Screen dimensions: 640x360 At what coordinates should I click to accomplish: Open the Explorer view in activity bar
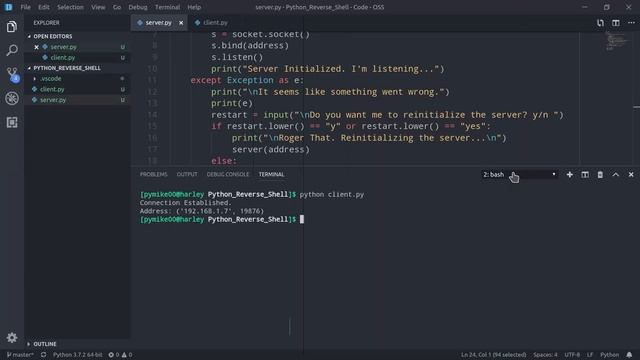point(12,27)
